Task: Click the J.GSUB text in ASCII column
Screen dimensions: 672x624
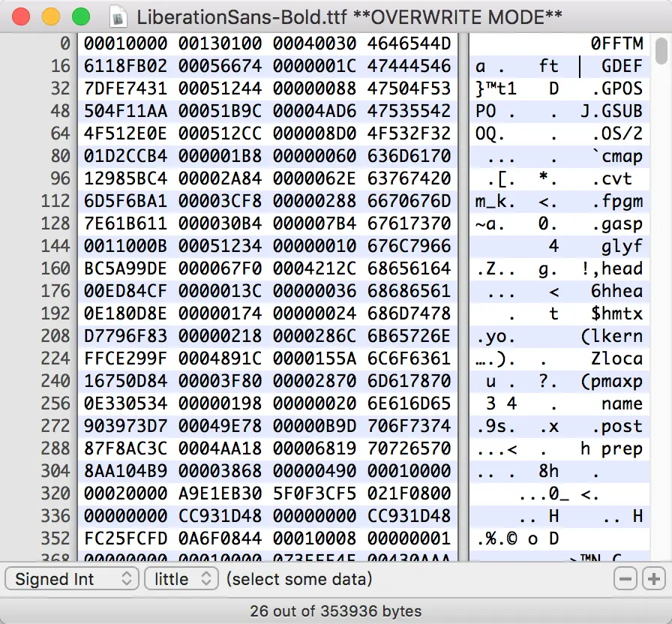Action: 612,111
